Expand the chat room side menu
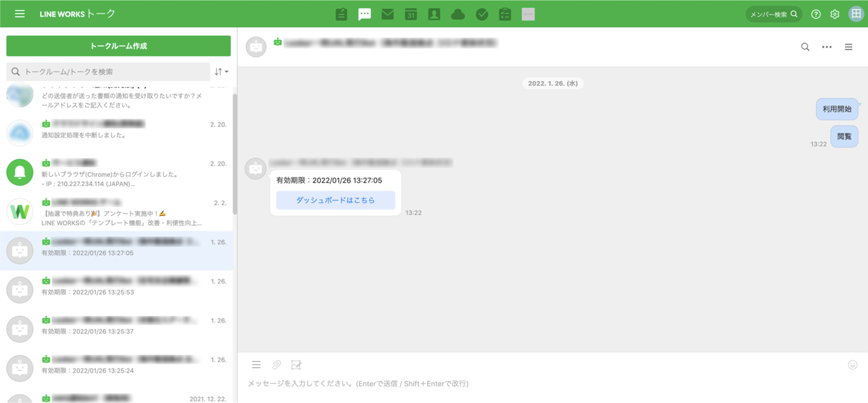 pos(848,47)
